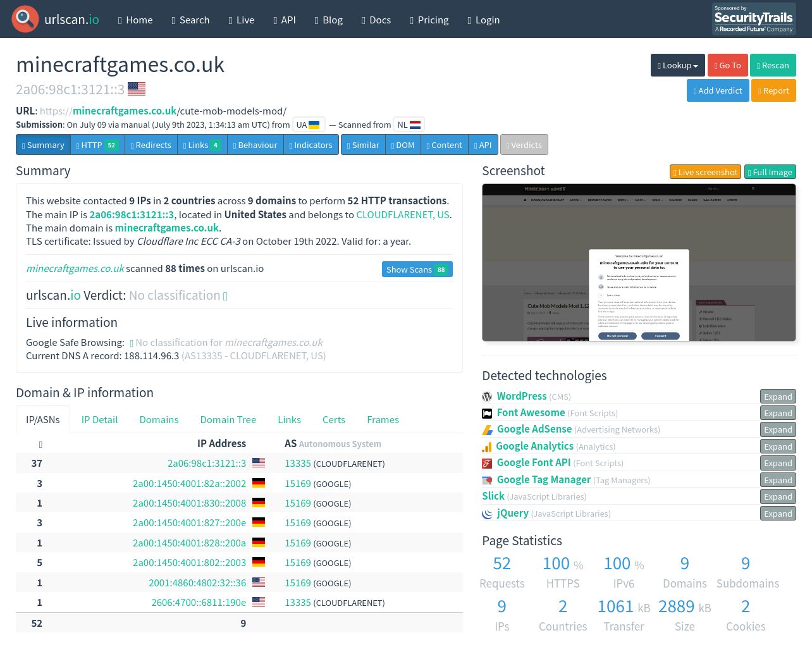This screenshot has width=812, height=647.
Task: Switch to the Behaviour tab
Action: (255, 145)
